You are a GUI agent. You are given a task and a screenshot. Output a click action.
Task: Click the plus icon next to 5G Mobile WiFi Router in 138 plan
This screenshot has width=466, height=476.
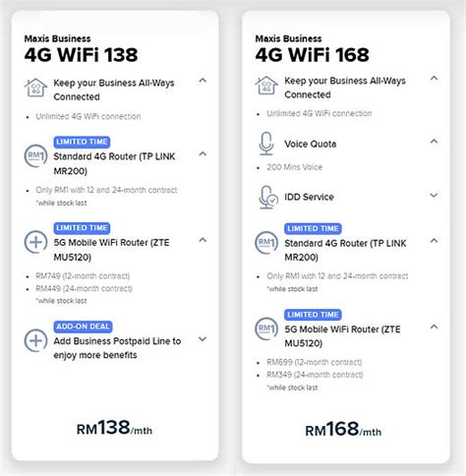click(x=35, y=242)
